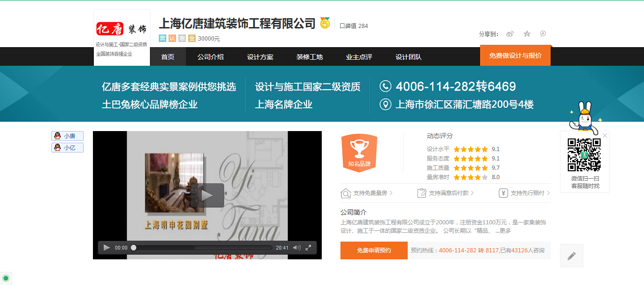Enter fullscreen mode on the video

tap(308, 248)
